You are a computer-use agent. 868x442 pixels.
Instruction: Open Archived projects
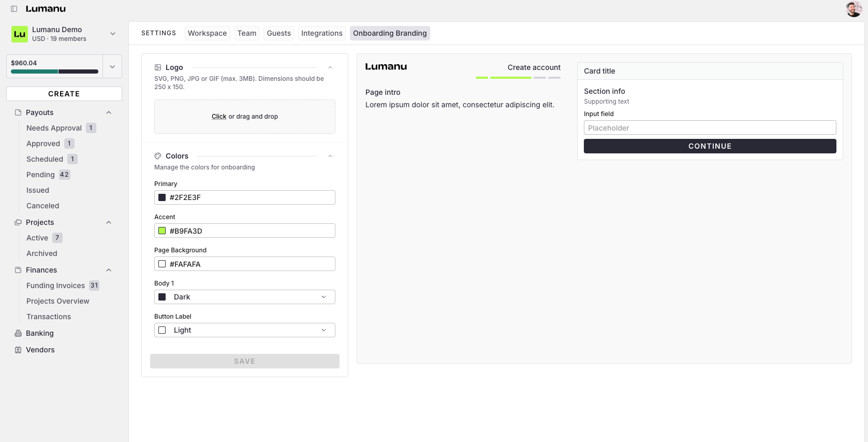click(x=42, y=253)
